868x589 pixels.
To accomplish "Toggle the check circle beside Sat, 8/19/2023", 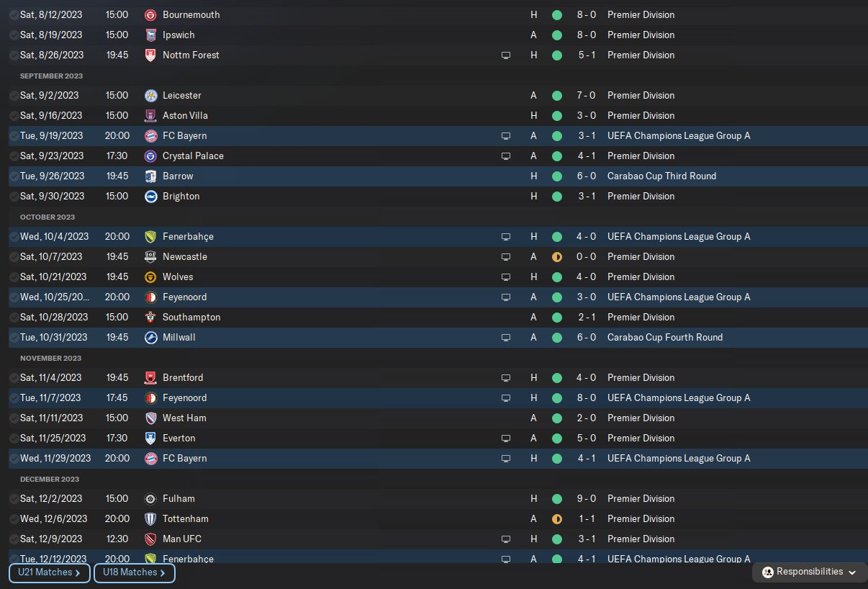I will pyautogui.click(x=14, y=35).
